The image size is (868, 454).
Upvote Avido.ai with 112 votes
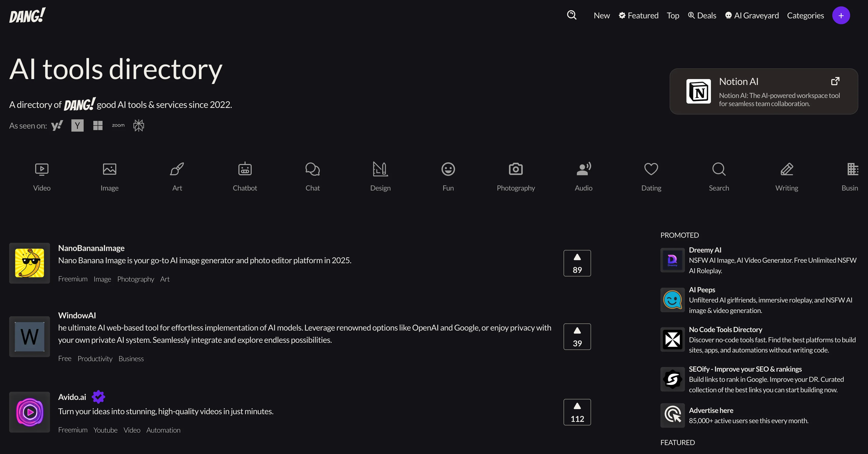(x=577, y=412)
